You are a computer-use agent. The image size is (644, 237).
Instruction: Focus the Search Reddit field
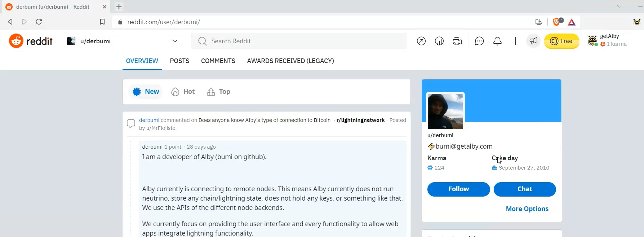click(299, 41)
